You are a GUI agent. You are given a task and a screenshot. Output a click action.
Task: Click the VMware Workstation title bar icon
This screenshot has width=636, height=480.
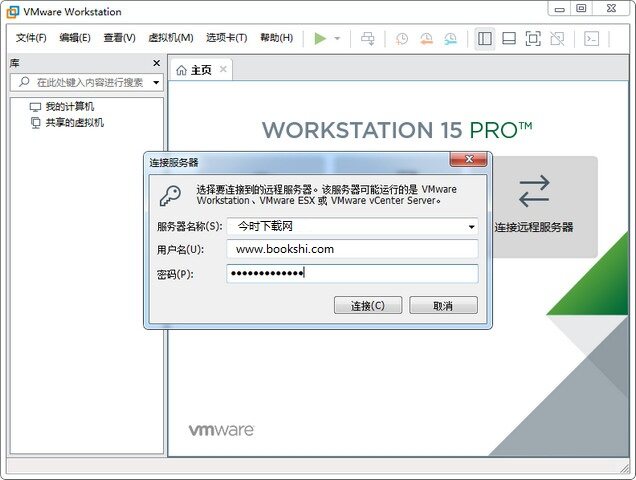[x=13, y=12]
